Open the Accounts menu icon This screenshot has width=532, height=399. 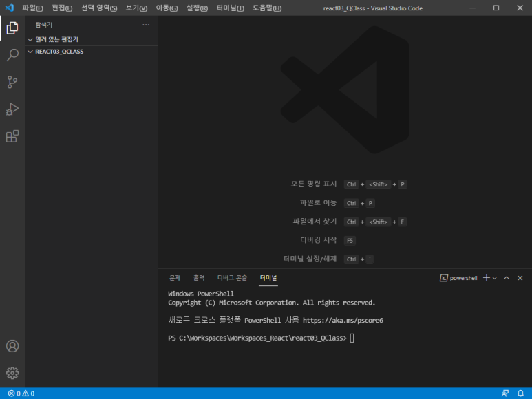[x=12, y=346]
